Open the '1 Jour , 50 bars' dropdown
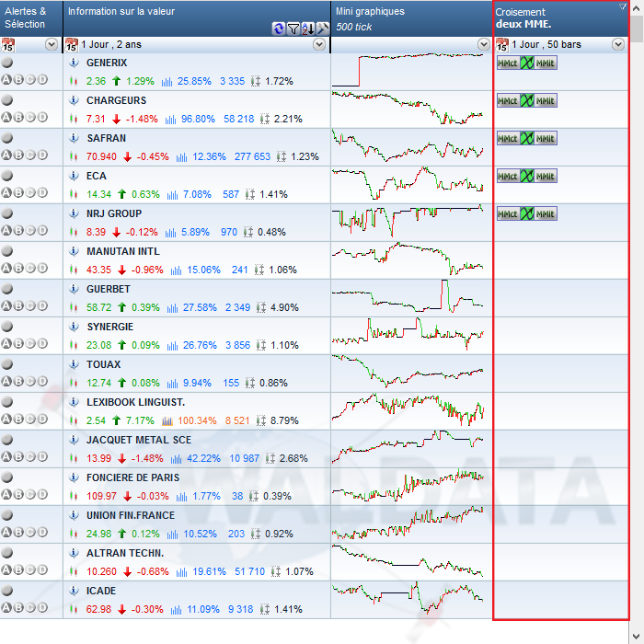The image size is (644, 644). pyautogui.click(x=618, y=44)
